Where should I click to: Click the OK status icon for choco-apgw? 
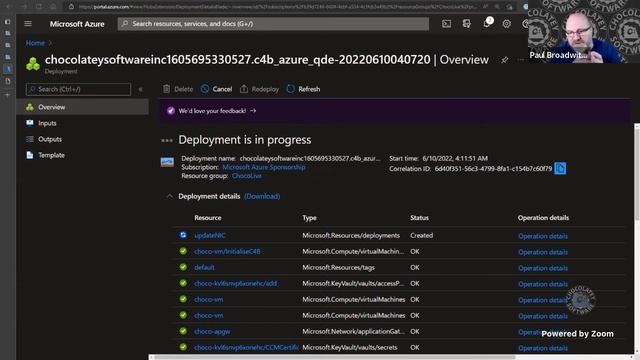(183, 331)
